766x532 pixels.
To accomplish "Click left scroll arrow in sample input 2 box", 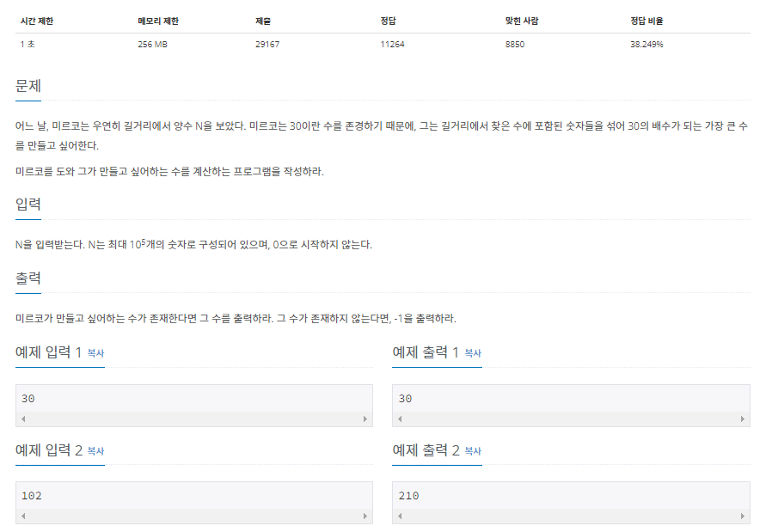I will click(x=23, y=516).
